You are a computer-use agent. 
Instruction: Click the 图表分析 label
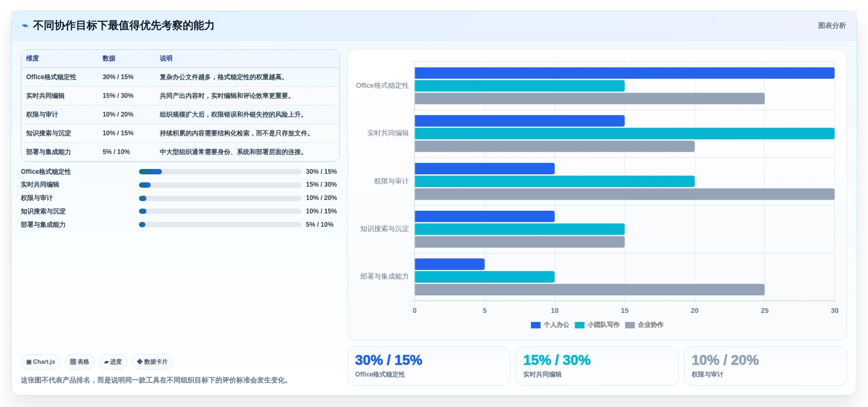pos(832,26)
